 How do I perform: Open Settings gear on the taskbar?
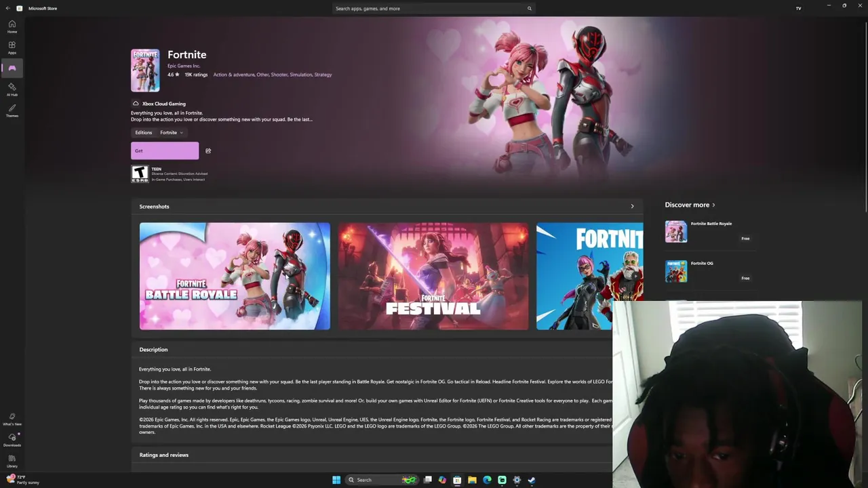tap(517, 480)
